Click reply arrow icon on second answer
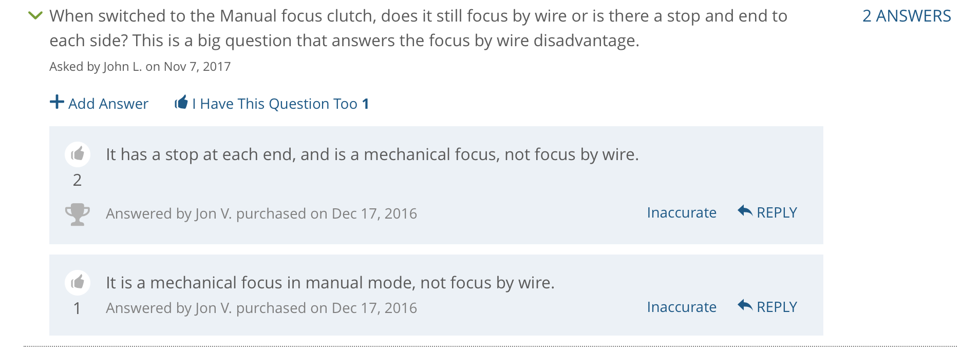This screenshot has height=352, width=980. click(745, 305)
